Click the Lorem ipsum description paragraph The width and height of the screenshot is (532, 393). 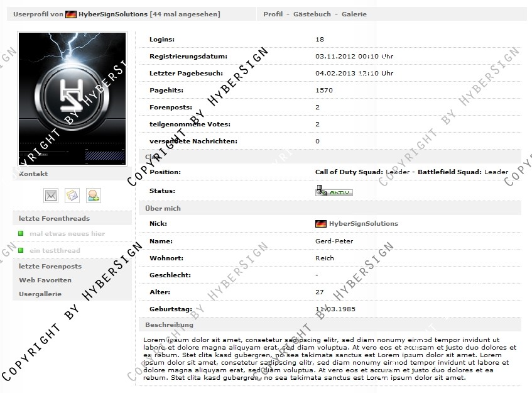[330, 358]
